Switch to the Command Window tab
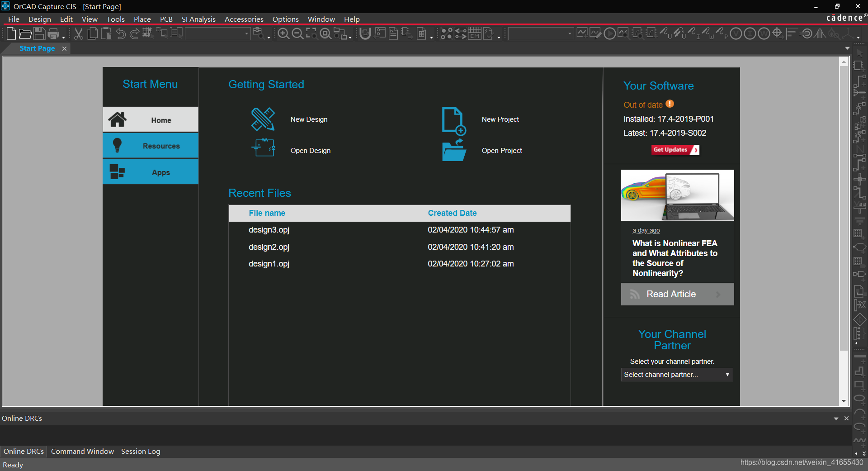 point(82,451)
